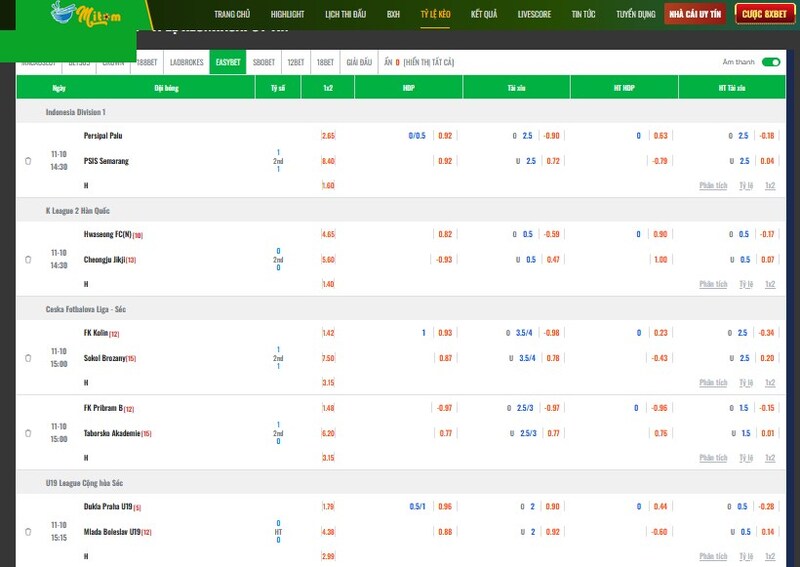Open Phân tích for Persipal Palu match

tap(713, 185)
